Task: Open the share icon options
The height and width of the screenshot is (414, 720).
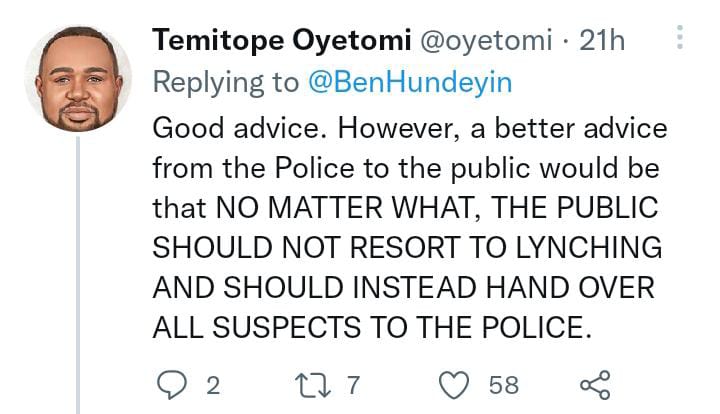Action: tap(595, 385)
